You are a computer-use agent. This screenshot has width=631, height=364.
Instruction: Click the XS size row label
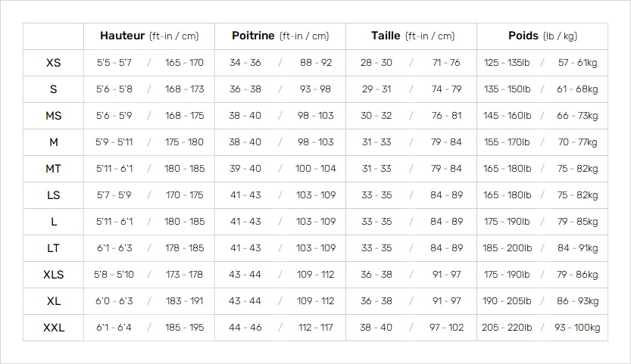click(x=54, y=63)
